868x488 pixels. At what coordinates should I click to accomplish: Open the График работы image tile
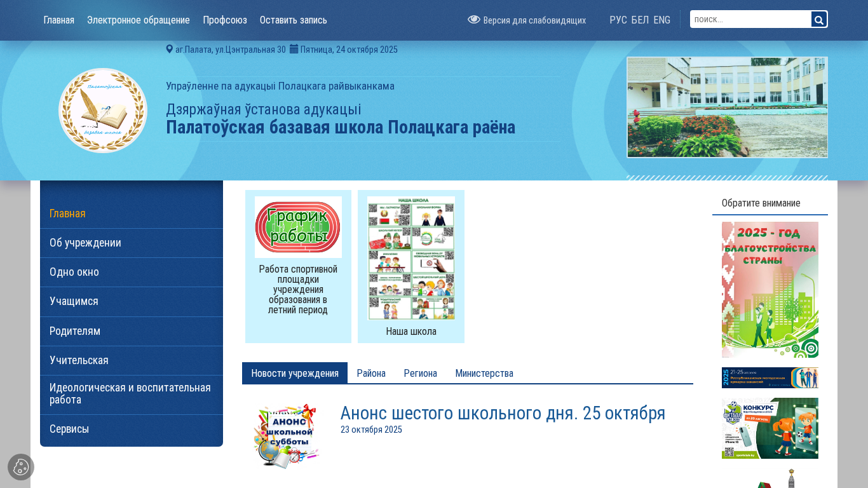(x=298, y=227)
